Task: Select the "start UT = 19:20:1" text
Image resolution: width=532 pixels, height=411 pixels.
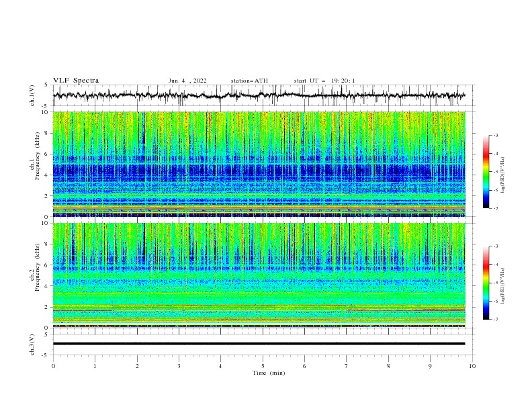Action: (324, 81)
